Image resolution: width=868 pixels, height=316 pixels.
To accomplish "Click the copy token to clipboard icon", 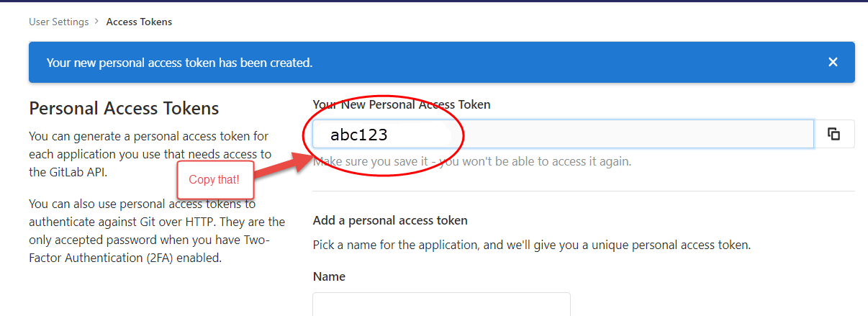I will coord(834,134).
